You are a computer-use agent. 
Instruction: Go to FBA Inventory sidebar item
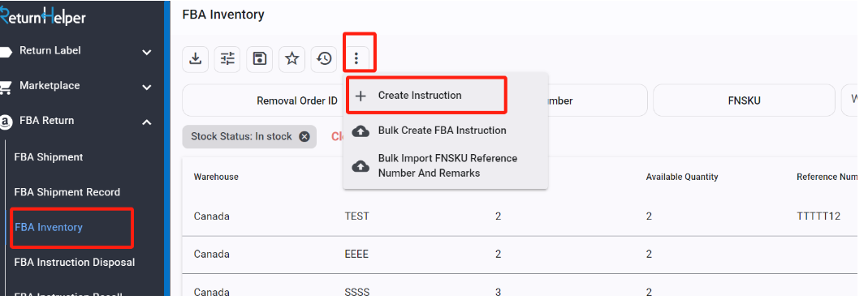pos(49,227)
